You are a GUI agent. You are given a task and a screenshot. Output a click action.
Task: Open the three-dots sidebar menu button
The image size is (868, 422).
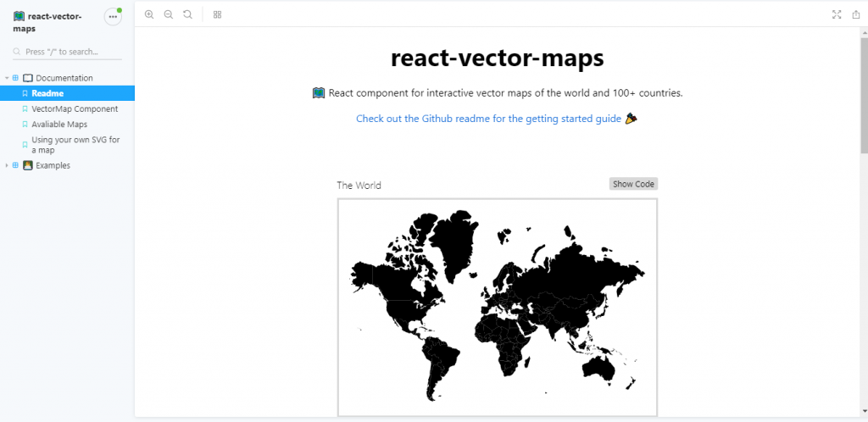coord(113,17)
